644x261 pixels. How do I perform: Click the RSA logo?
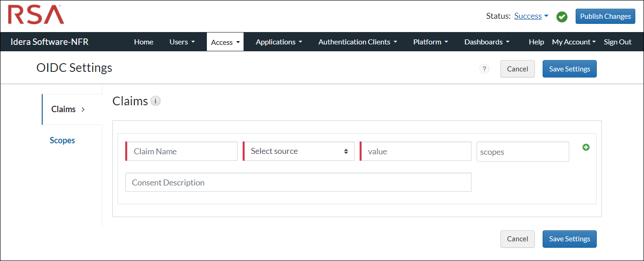pyautogui.click(x=36, y=15)
